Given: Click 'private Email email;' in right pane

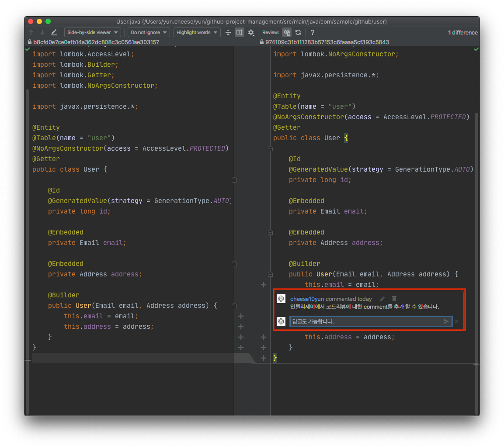Looking at the screenshot, I should pos(328,211).
